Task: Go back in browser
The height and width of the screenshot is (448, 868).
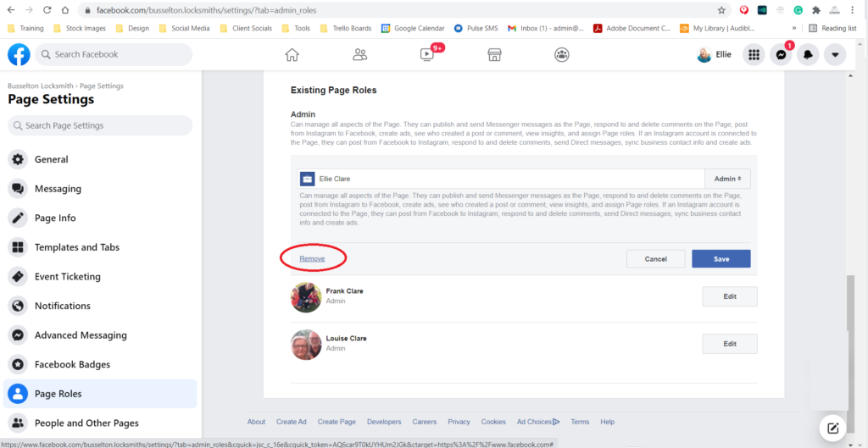Action: [11, 10]
